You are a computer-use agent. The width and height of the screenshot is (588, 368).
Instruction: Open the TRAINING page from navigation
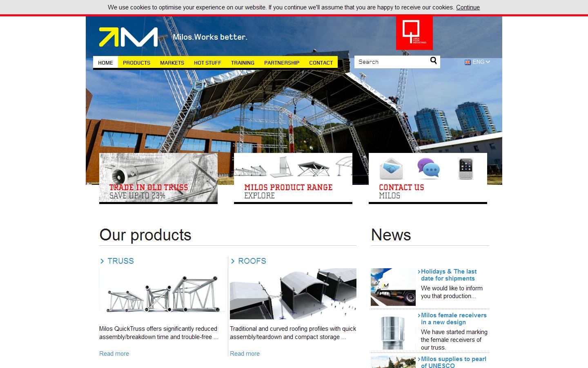pyautogui.click(x=242, y=62)
